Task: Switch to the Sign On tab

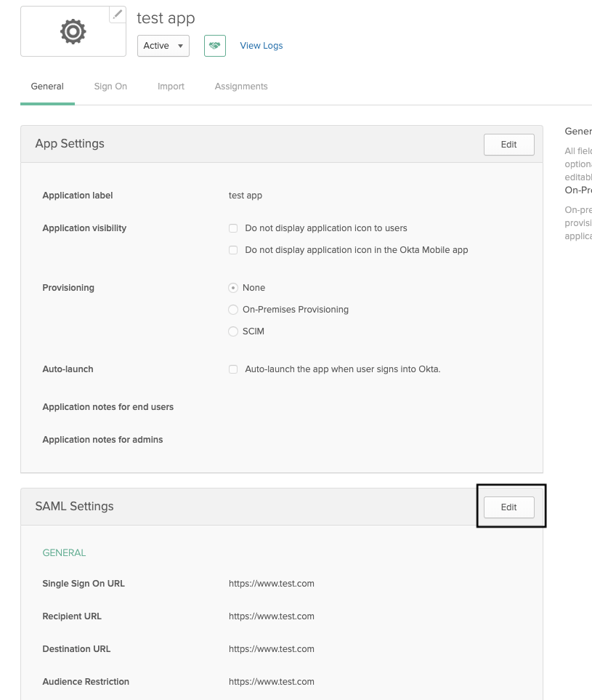Action: [110, 87]
